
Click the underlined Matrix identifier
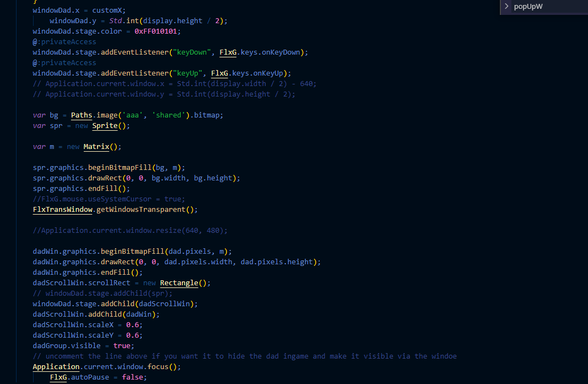click(95, 146)
